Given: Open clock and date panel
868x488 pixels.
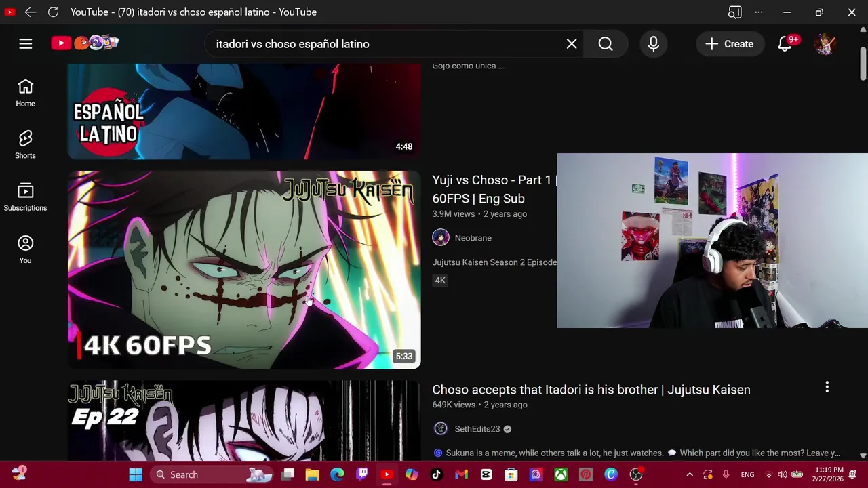Looking at the screenshot, I should pyautogui.click(x=829, y=474).
